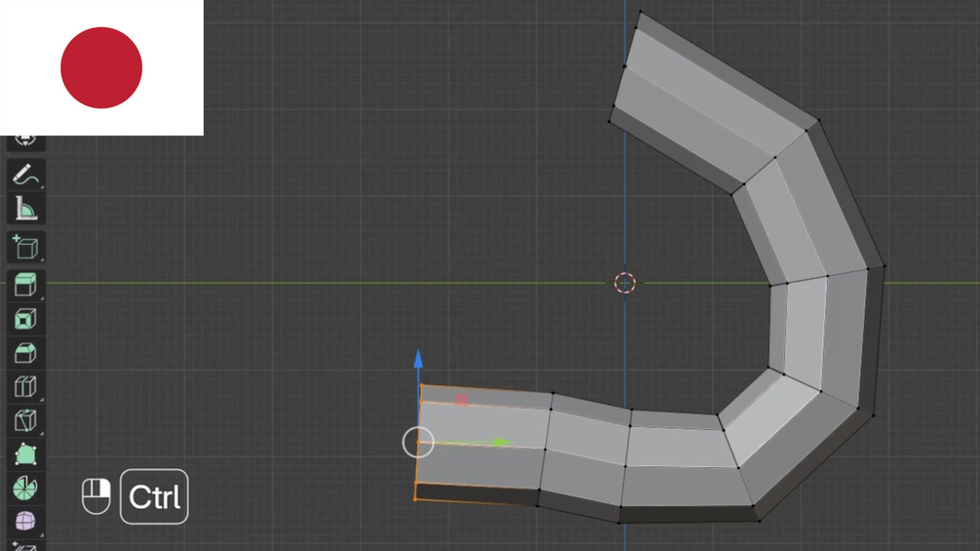
Task: Click the Transform tool icon under the flag
Action: click(x=25, y=141)
